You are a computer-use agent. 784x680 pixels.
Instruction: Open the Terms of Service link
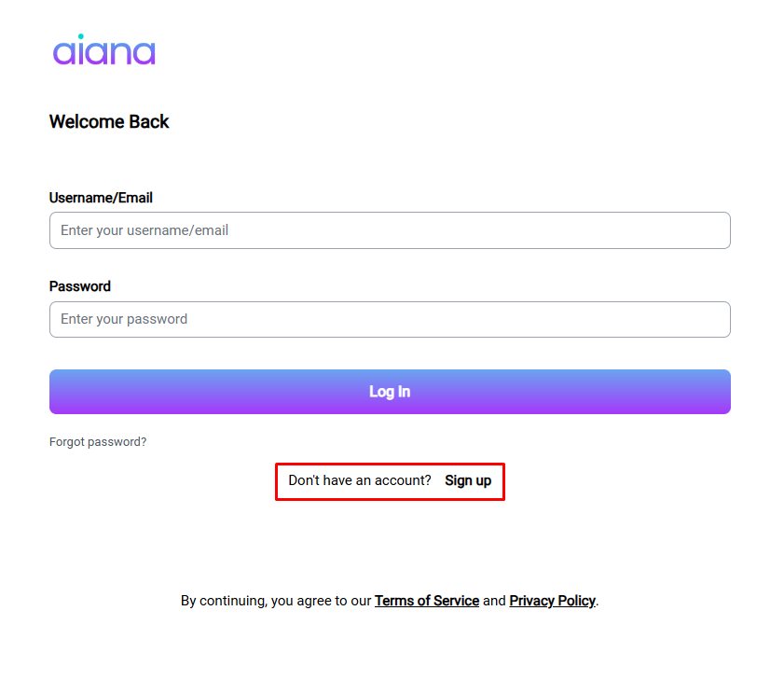coord(427,601)
